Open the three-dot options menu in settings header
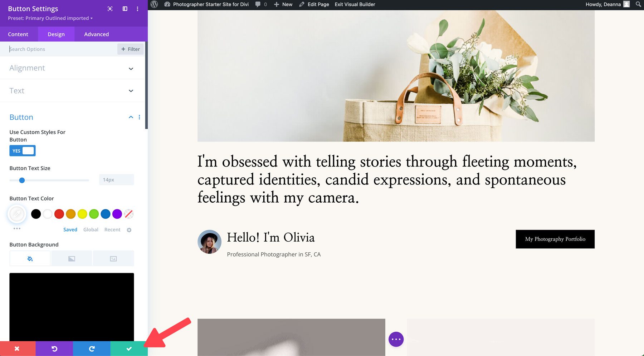644x356 pixels. 138,9
